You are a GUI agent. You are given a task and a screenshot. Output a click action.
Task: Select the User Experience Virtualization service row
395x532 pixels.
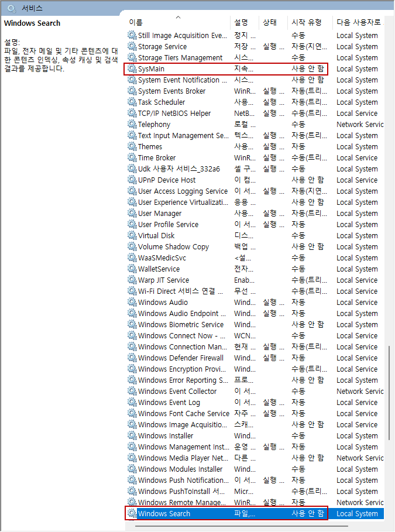click(x=256, y=202)
